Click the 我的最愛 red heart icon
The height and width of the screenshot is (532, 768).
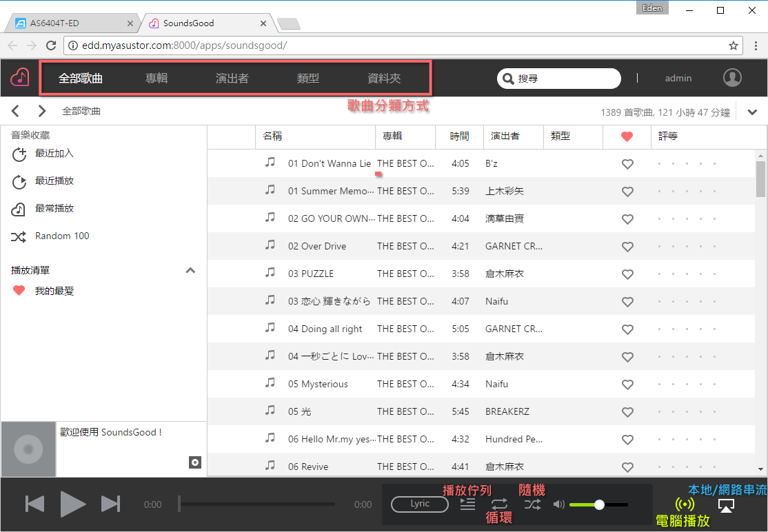[x=19, y=291]
